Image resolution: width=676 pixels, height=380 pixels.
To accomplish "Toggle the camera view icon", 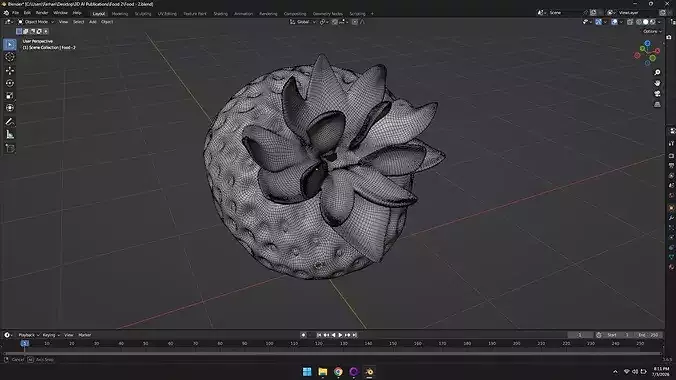I will tap(657, 94).
